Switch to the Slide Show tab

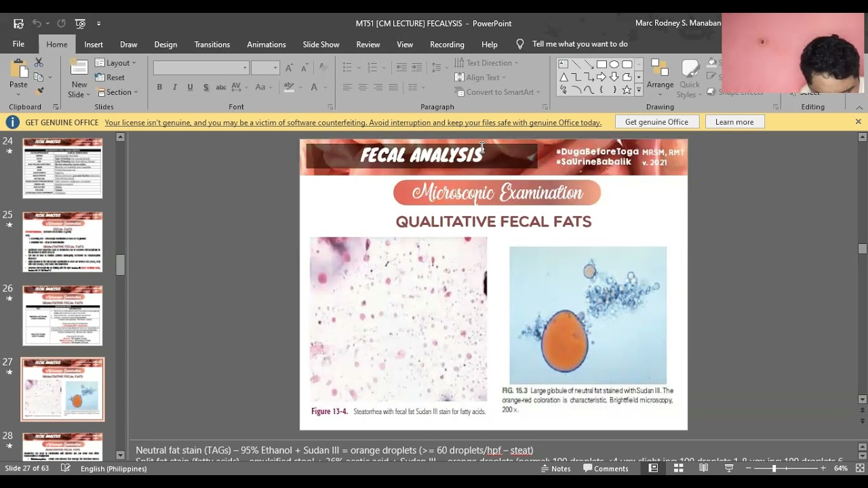coord(321,44)
